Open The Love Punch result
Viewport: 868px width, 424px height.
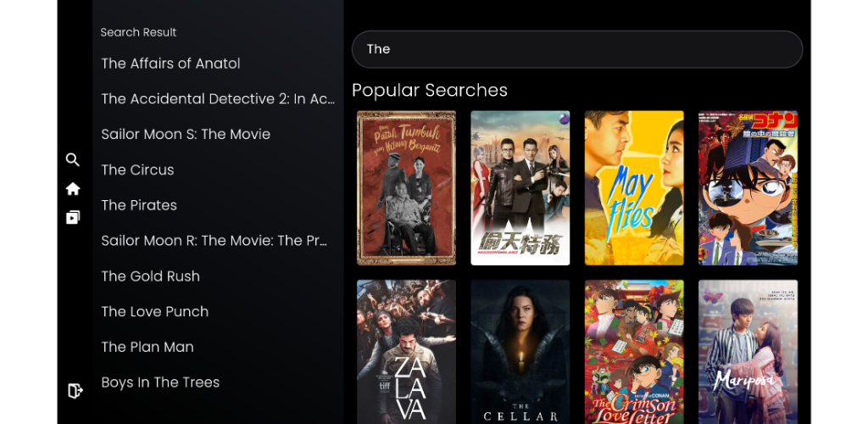point(154,311)
